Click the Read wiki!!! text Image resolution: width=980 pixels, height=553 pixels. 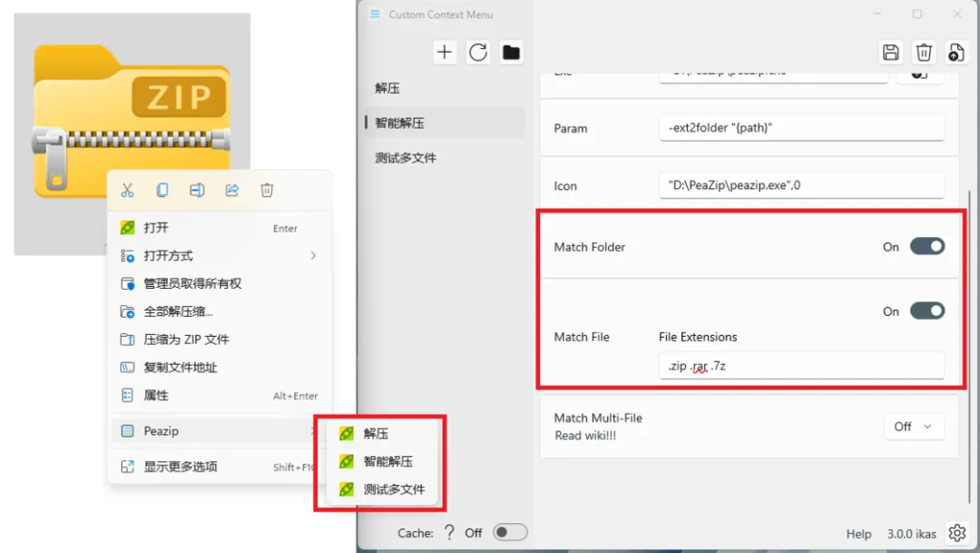[585, 435]
